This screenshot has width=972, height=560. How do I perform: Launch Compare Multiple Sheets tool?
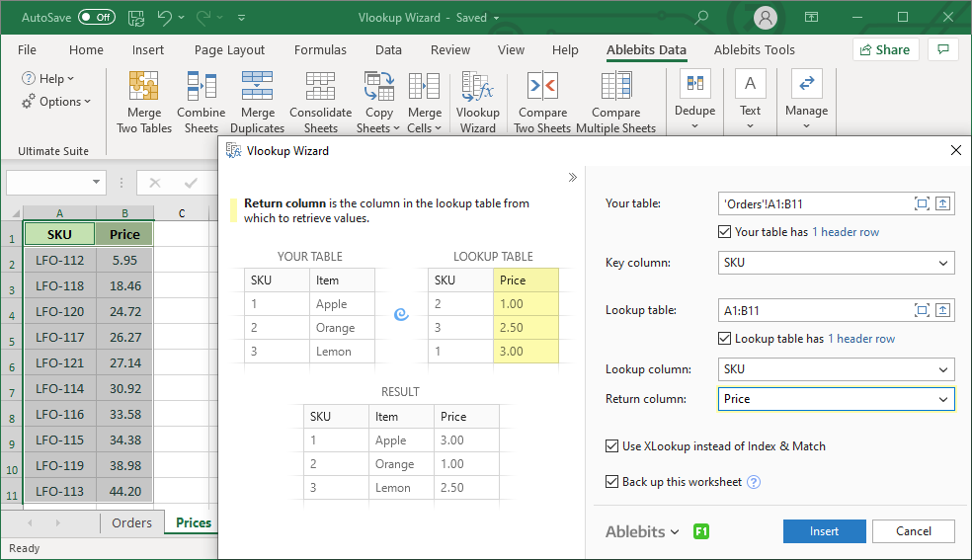[x=615, y=102]
